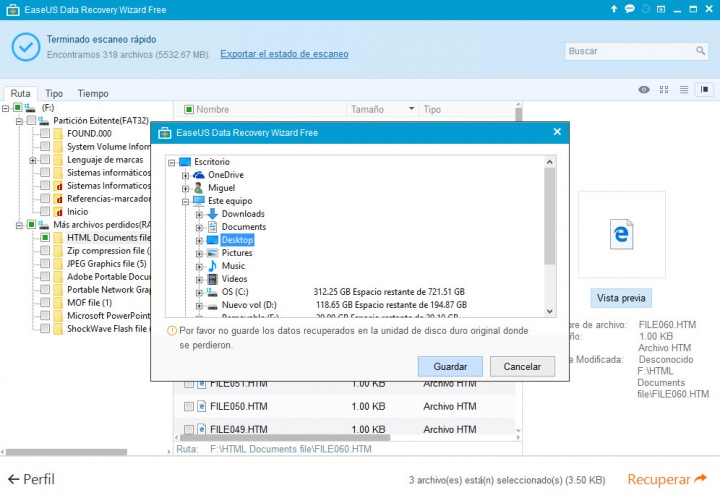Check the FILE050.HTM checkbox
Image resolution: width=720 pixels, height=503 pixels.
click(189, 406)
